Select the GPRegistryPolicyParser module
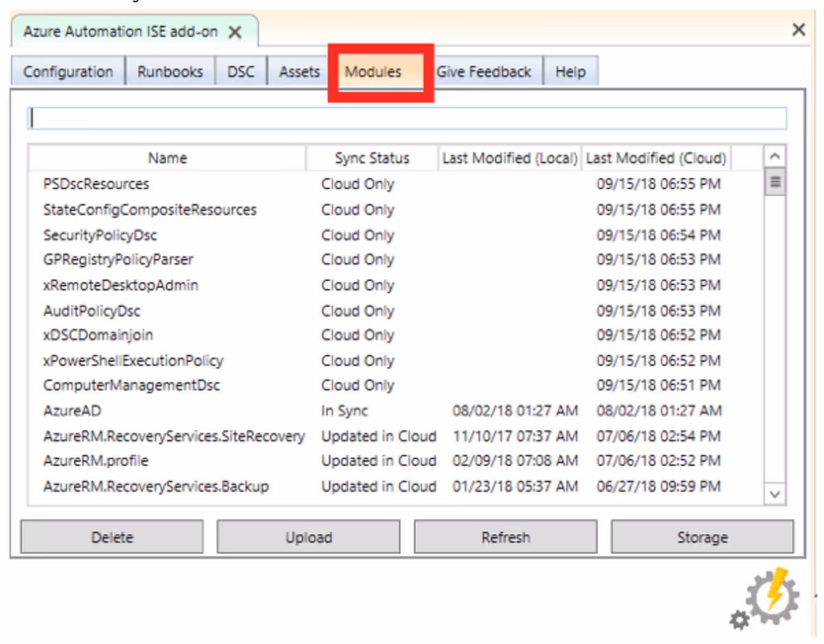This screenshot has height=644, width=824. (396, 260)
